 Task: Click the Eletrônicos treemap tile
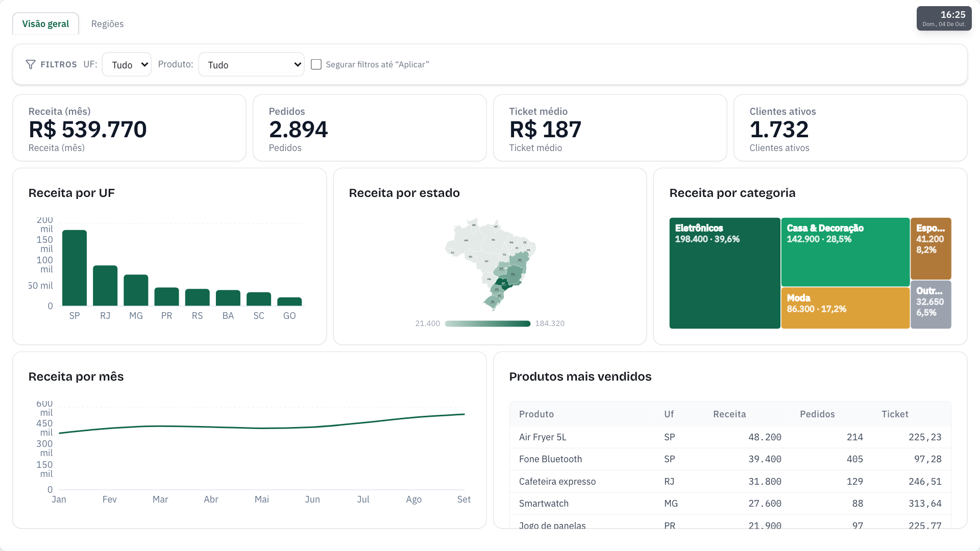pos(725,273)
